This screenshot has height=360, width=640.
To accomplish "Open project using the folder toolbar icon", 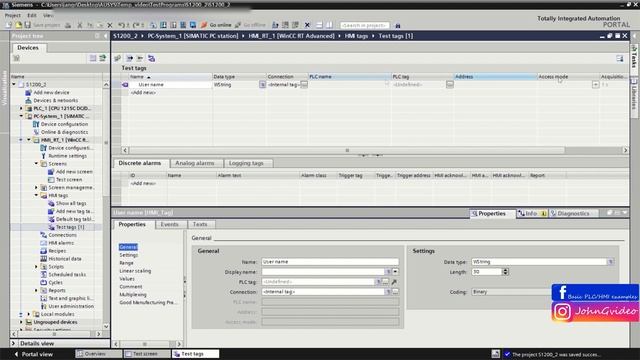I will pyautogui.click(x=18, y=25).
